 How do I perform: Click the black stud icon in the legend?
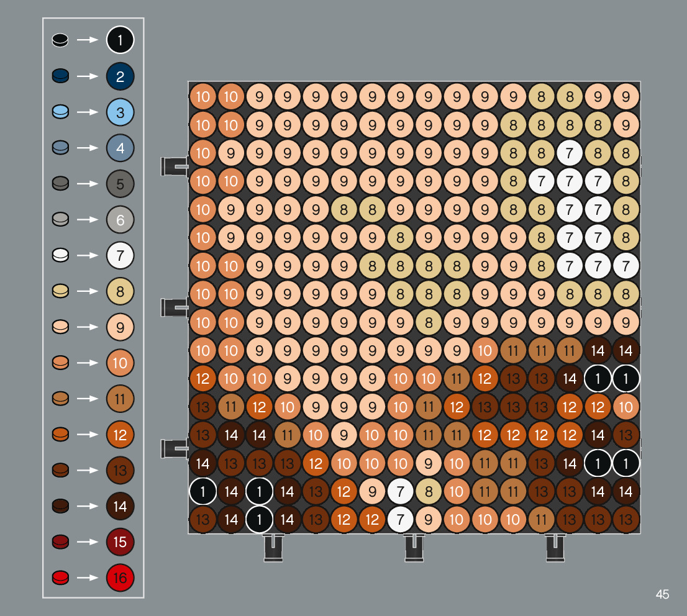pos(60,41)
